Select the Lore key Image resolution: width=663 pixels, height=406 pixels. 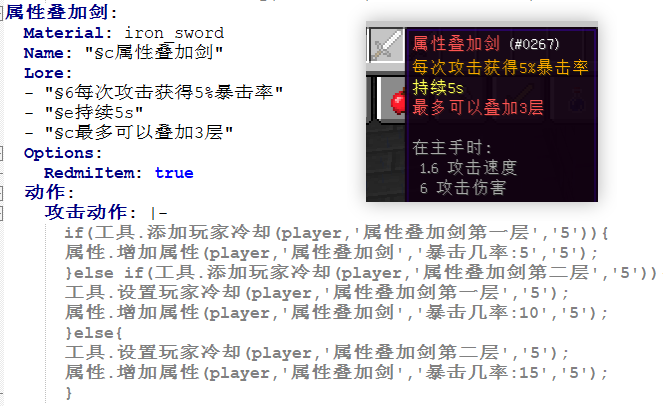(43, 73)
